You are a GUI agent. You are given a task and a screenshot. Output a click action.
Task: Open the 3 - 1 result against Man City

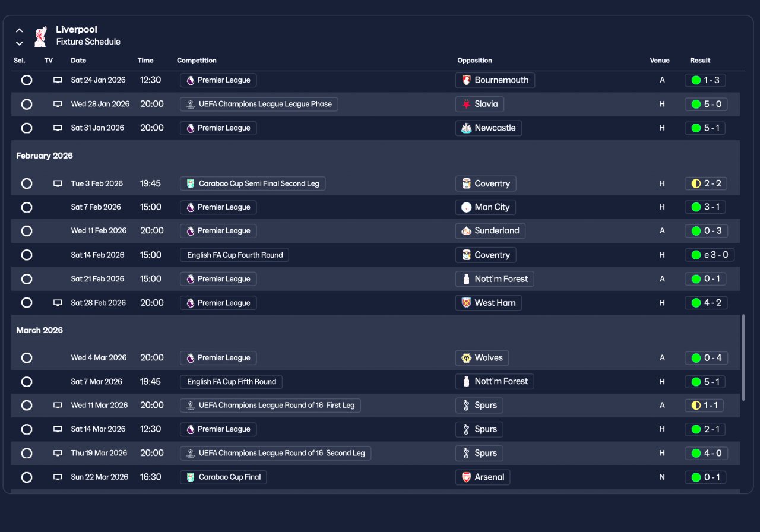[705, 207]
